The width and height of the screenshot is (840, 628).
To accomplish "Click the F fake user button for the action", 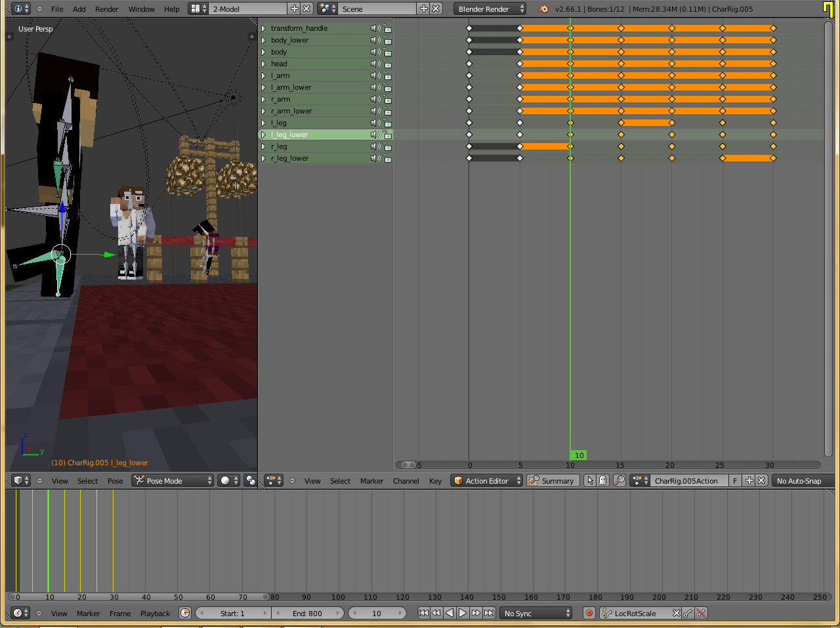I will (736, 480).
